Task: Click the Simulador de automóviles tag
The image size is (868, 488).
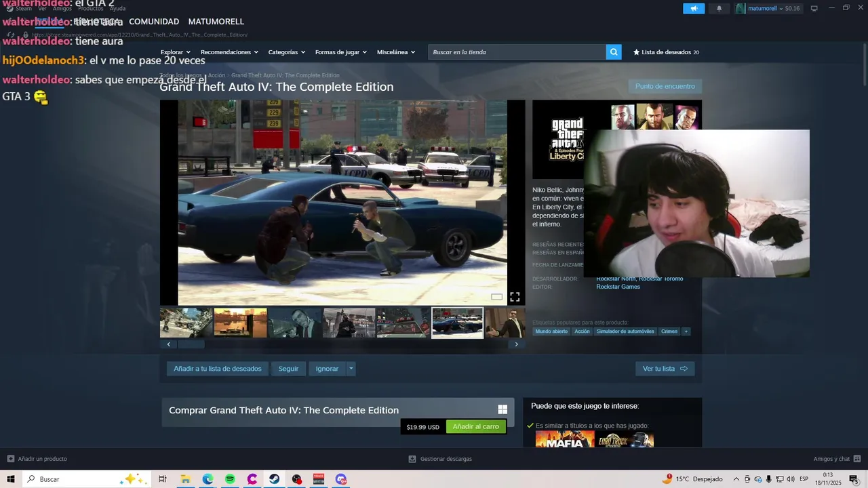Action: click(x=625, y=331)
